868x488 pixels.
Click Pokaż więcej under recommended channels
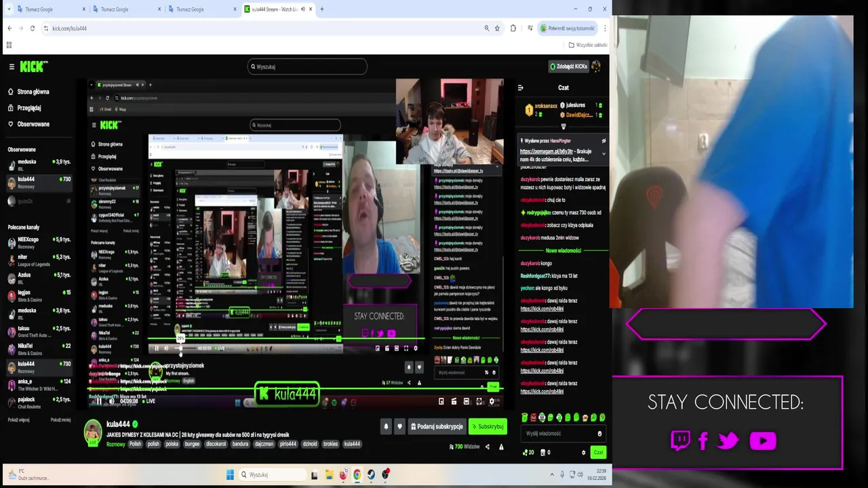pyautogui.click(x=18, y=420)
